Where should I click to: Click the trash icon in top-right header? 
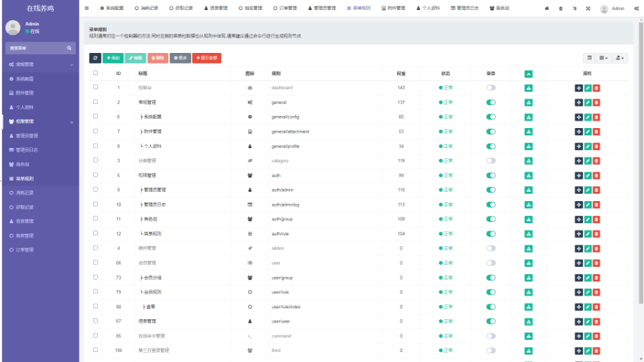point(561,9)
